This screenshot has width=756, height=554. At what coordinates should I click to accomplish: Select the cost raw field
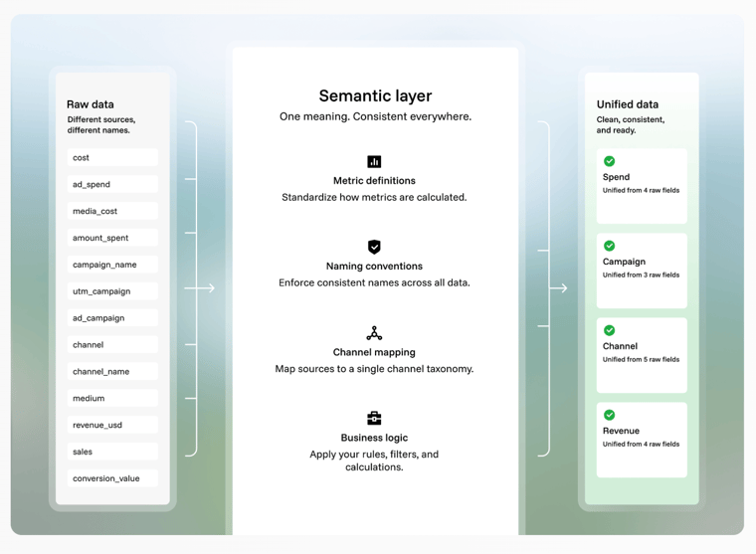click(112, 158)
